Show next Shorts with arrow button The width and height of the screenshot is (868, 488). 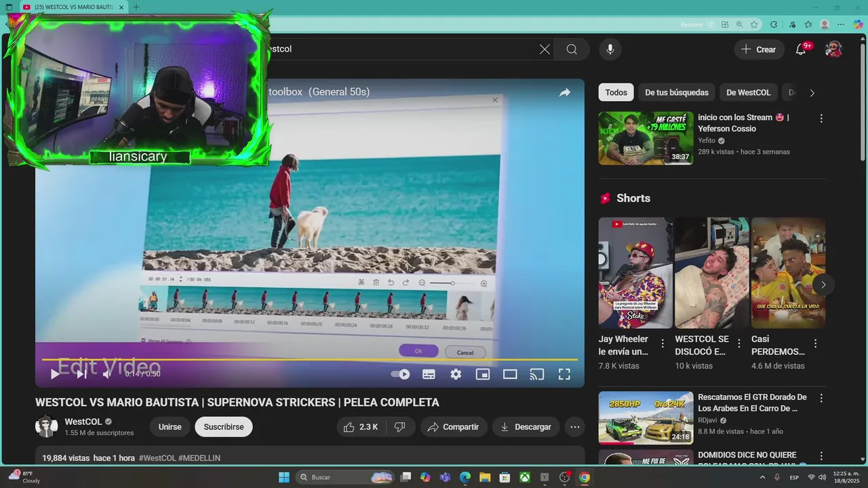pyautogui.click(x=823, y=285)
